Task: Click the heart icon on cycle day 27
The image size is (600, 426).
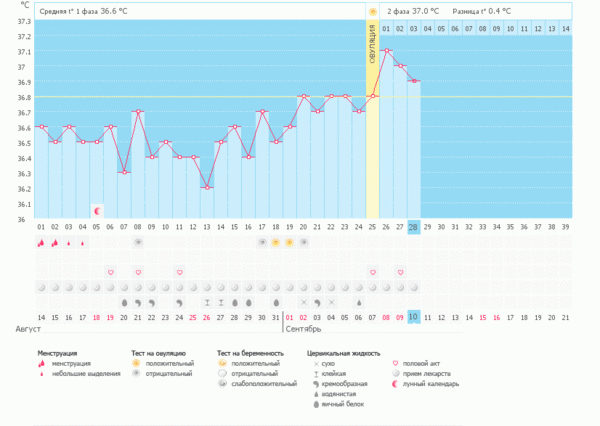Action: click(400, 271)
